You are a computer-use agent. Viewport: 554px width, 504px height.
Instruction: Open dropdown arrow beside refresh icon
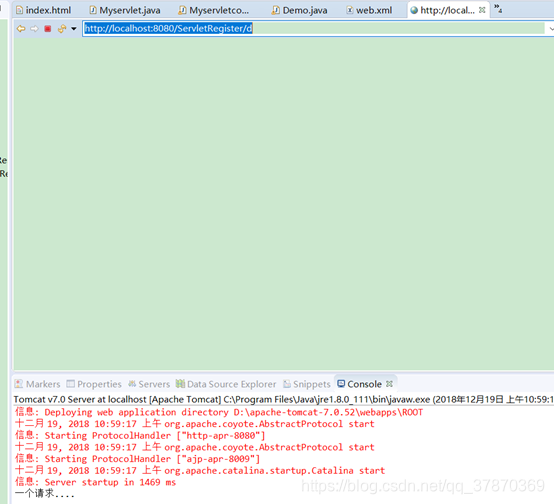point(73,29)
